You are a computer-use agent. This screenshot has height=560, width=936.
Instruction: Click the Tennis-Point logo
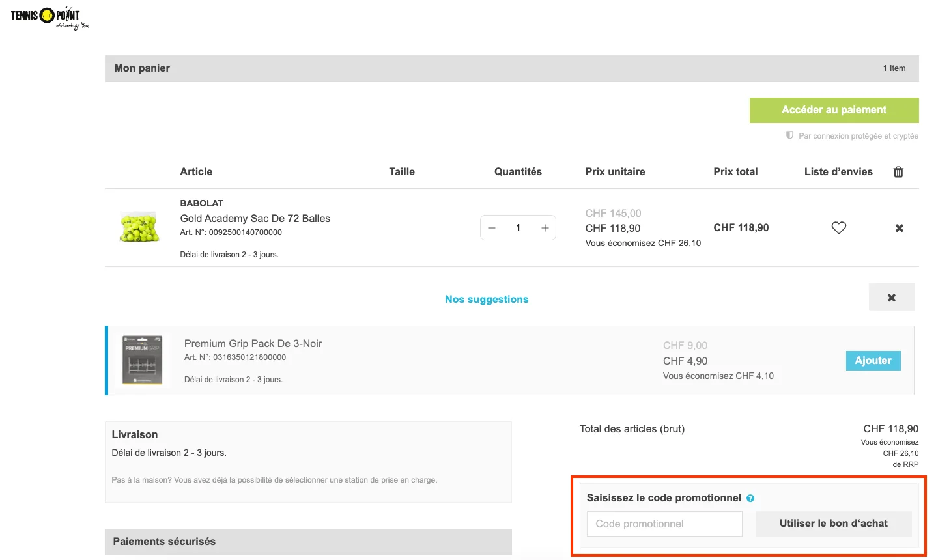[x=48, y=17]
